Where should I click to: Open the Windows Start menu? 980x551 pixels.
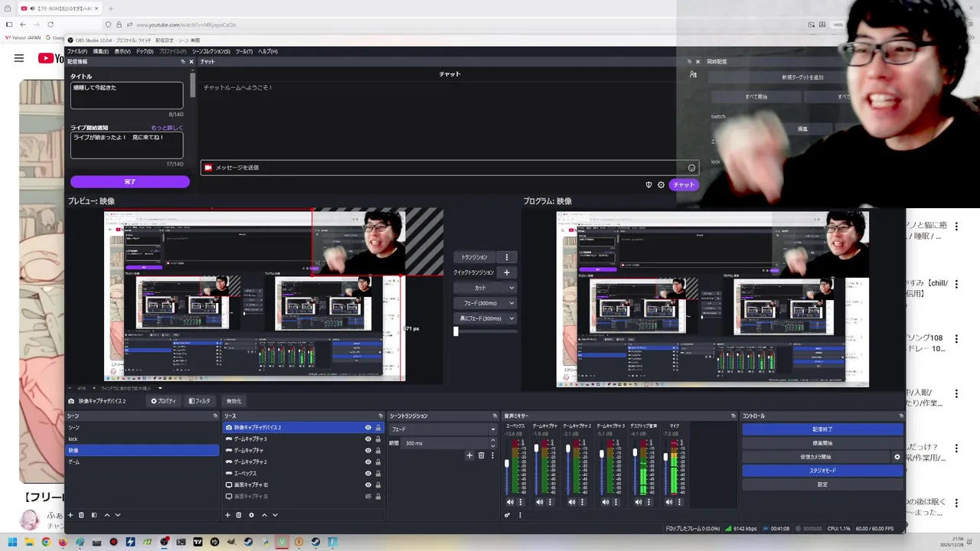pos(12,542)
